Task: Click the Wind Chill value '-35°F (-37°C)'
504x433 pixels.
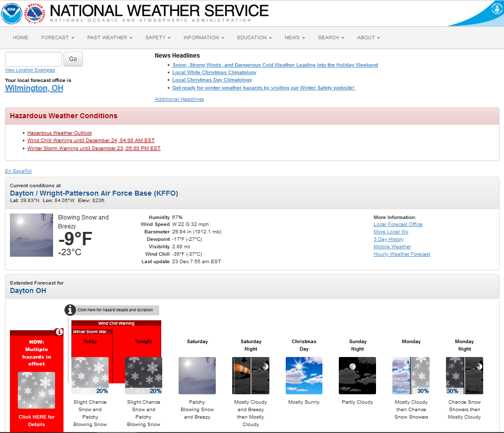Action: (187, 254)
